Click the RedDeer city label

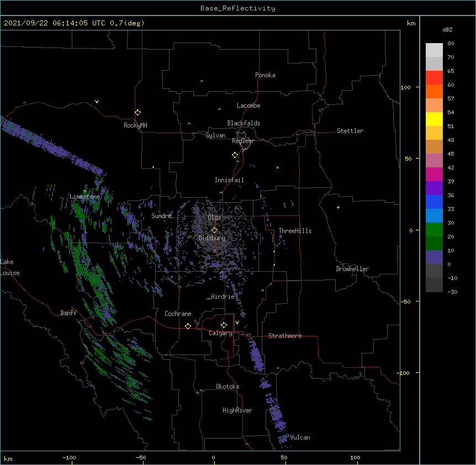(x=243, y=141)
